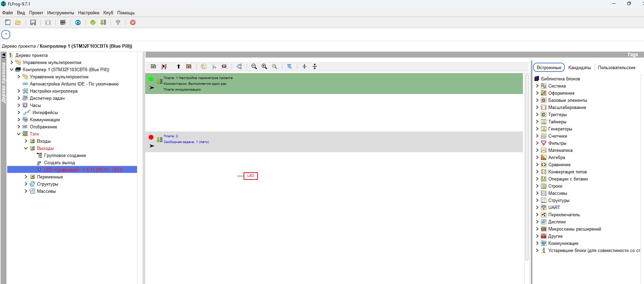Switch to the Кандидаты tab
The height and width of the screenshot is (284, 644).
tap(579, 67)
